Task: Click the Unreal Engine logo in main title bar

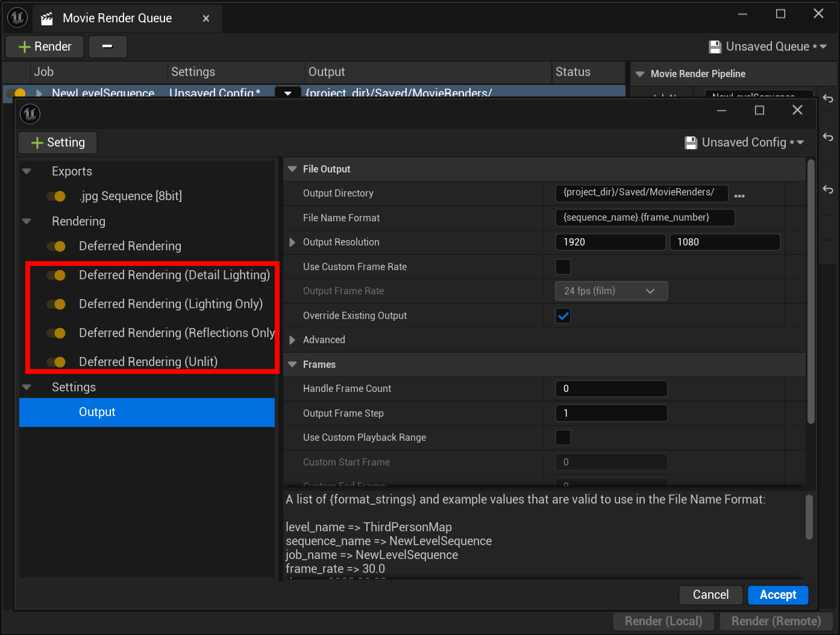Action: (17, 17)
